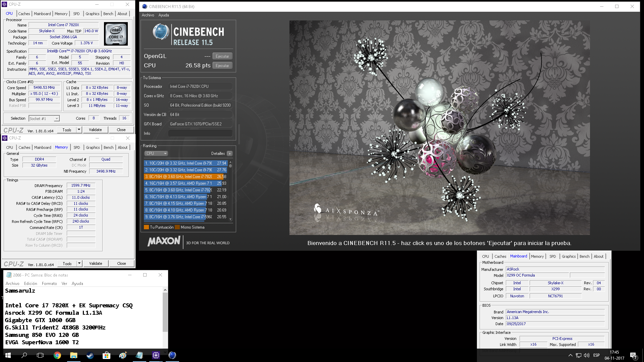Click Validate in top CPU-Z window
644x362 pixels.
(x=95, y=130)
